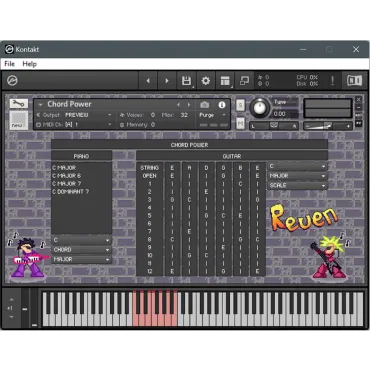Click the minimized view windows icon
Screen dimensions: 370x370
[244, 80]
